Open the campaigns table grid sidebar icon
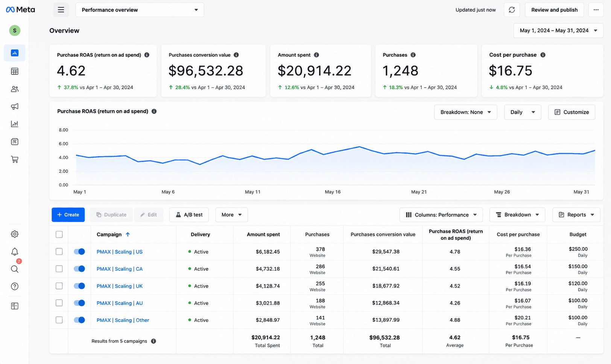 click(15, 71)
